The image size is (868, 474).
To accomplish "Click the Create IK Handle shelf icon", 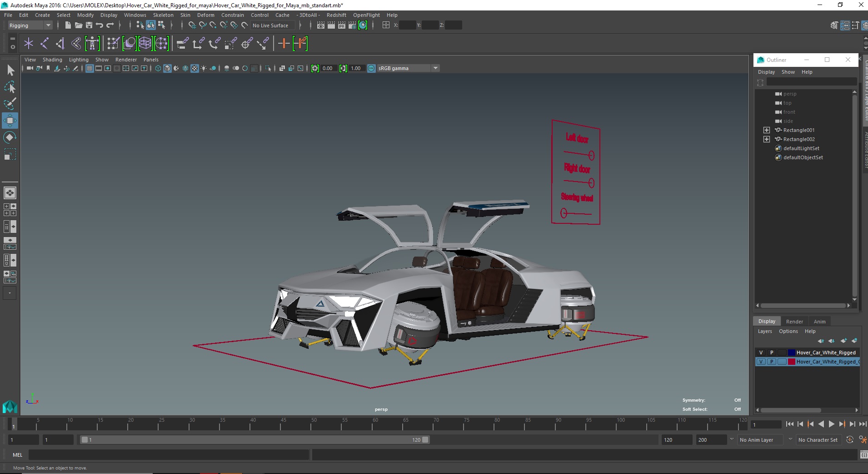I will [60, 44].
